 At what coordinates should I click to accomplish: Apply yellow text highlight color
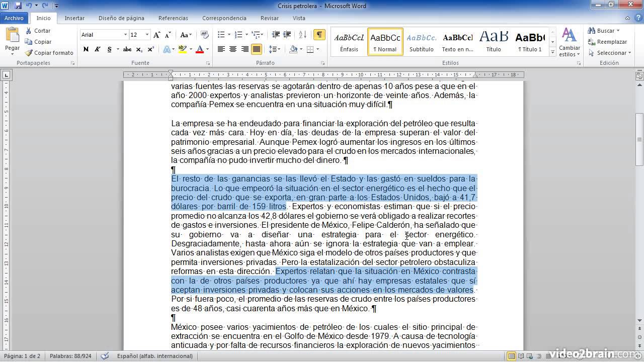182,49
